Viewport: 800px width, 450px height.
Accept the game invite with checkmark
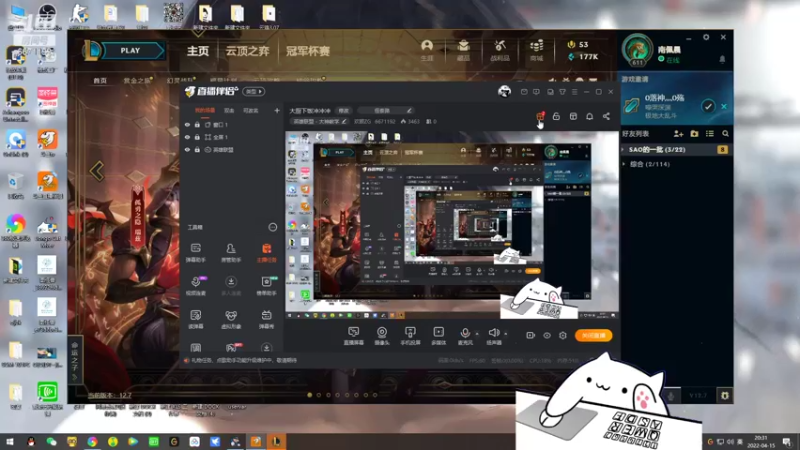click(708, 106)
